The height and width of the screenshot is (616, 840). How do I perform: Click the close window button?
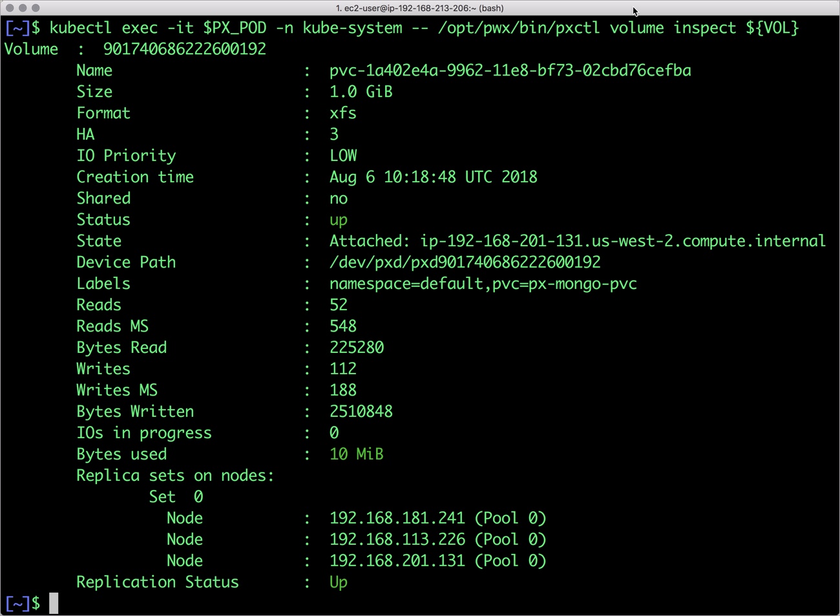pyautogui.click(x=10, y=8)
